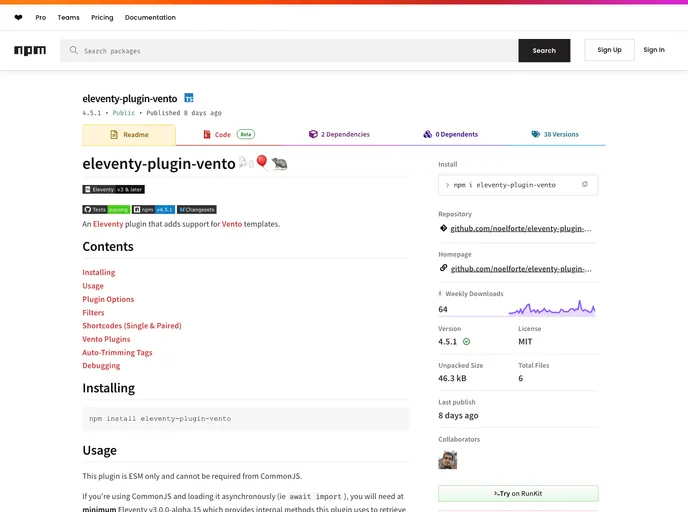688x512 pixels.
Task: Jump to Shortcodes (Single & Paired) link
Action: [132, 326]
